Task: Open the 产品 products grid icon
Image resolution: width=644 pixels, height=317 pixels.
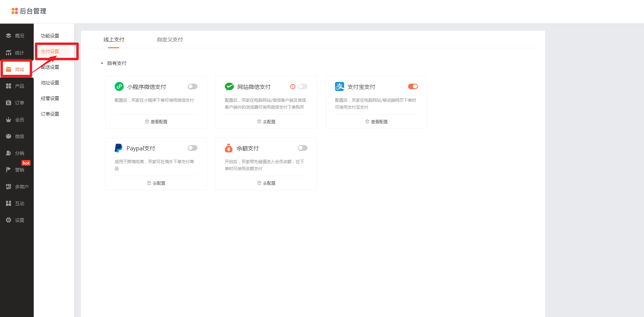Action: (8, 86)
